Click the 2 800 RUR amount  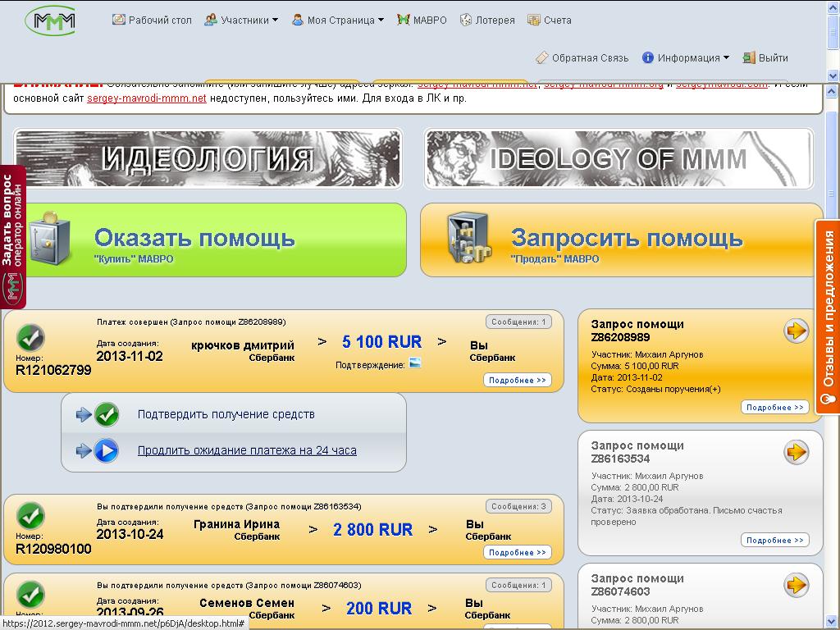(373, 530)
